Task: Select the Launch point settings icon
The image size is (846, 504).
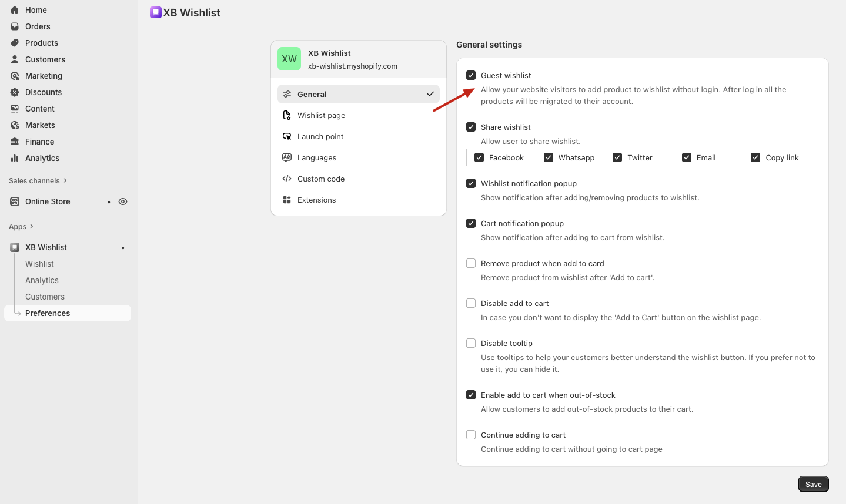Action: tap(286, 136)
